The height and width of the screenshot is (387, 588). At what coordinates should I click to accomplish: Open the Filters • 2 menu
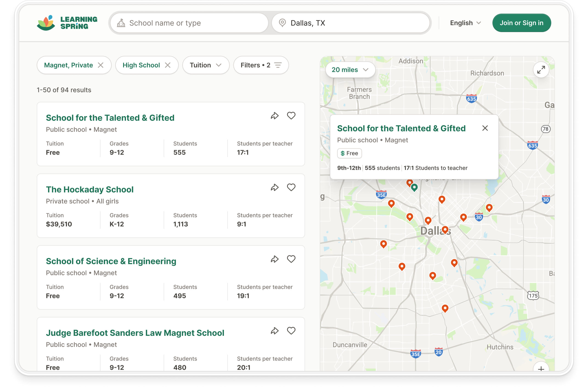[261, 65]
